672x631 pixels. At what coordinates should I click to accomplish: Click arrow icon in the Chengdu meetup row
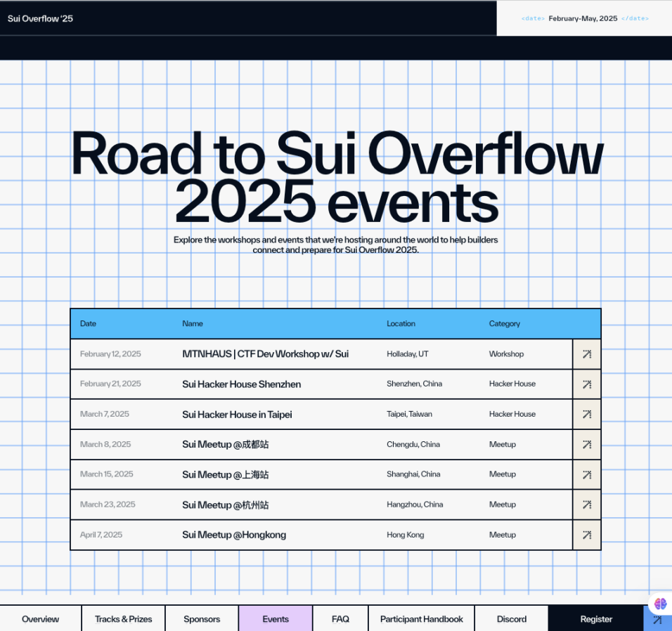click(x=586, y=445)
